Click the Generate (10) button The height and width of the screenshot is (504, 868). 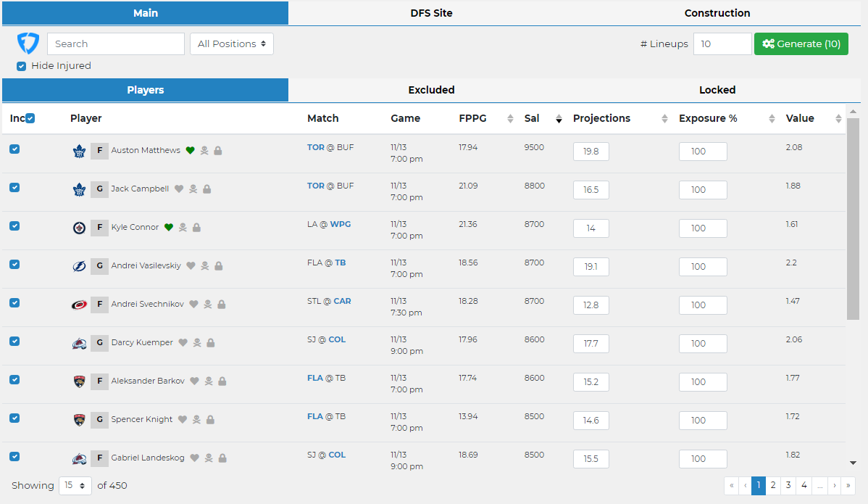[801, 44]
